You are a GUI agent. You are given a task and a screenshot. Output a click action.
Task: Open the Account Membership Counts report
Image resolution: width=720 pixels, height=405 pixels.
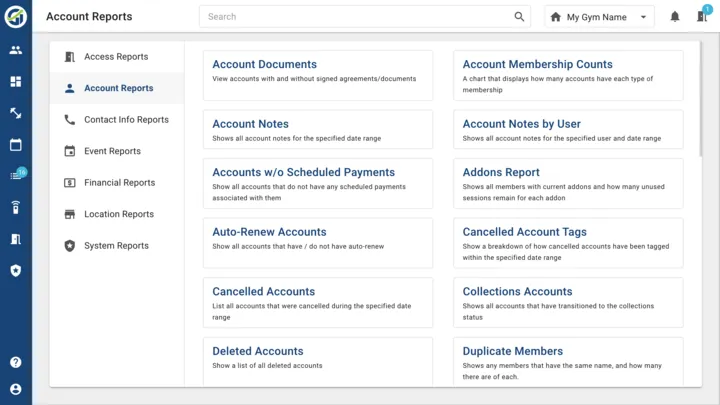click(568, 75)
